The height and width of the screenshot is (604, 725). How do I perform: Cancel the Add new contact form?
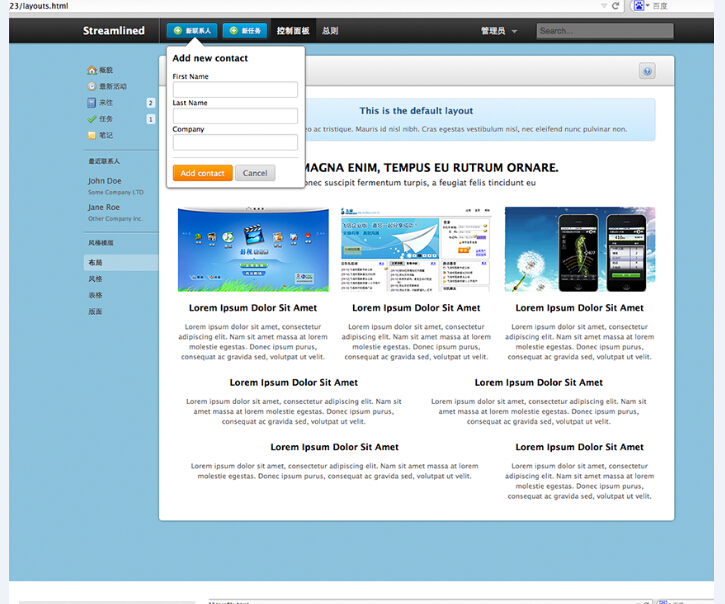pyautogui.click(x=255, y=173)
